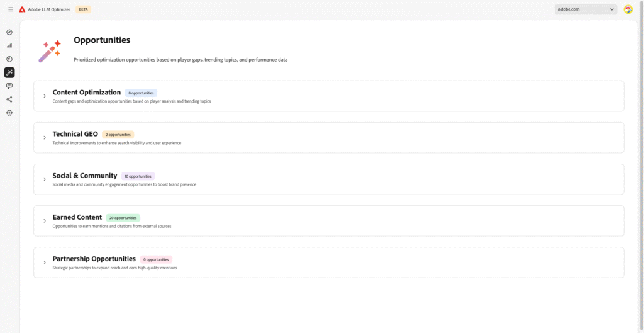Open the chat bubble sidebar icon
This screenshot has width=644, height=333.
[9, 86]
